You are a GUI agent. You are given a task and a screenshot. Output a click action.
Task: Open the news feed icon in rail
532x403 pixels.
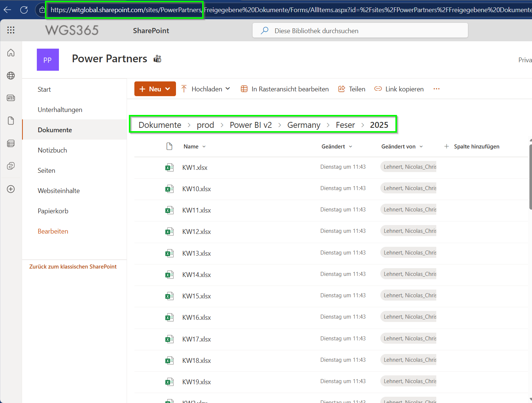click(11, 98)
